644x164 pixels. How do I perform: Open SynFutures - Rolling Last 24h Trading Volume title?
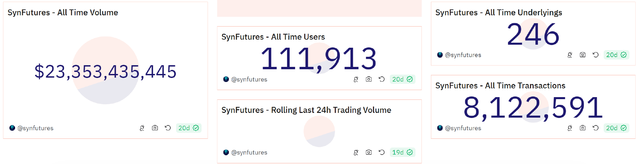pos(306,110)
